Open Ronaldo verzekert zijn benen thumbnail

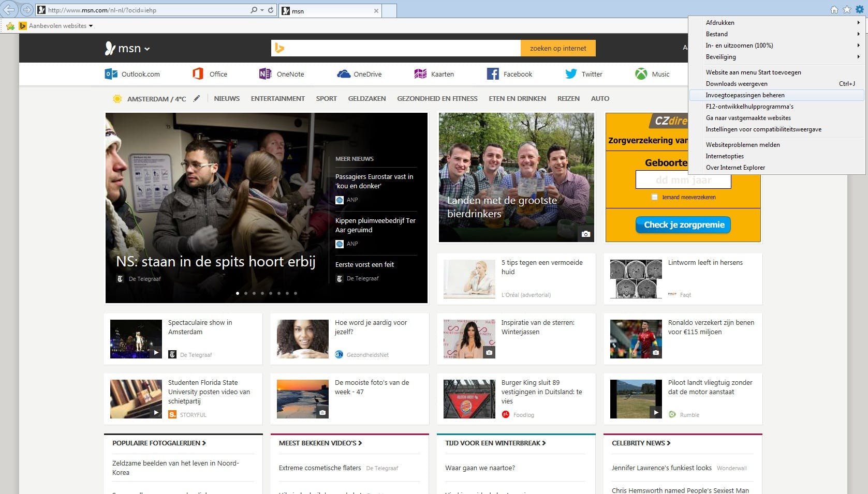click(636, 339)
